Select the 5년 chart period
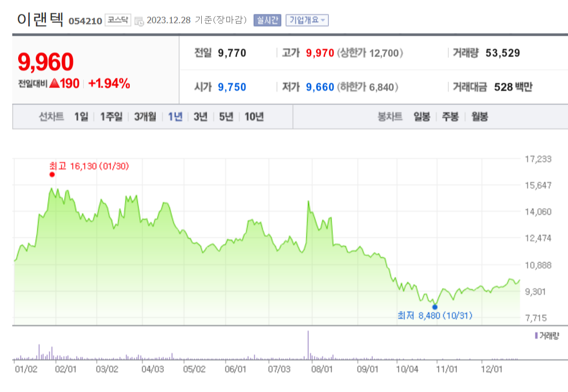This screenshot has height=392, width=568. coord(226,117)
